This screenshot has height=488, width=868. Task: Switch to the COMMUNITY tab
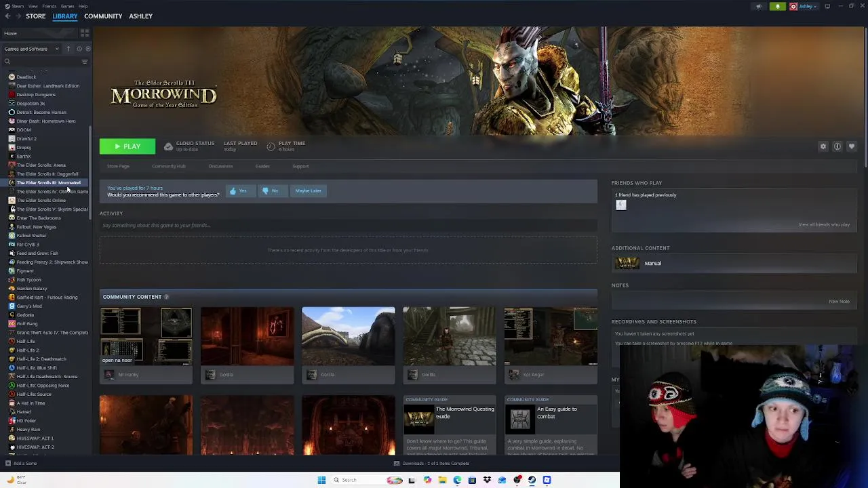point(103,16)
